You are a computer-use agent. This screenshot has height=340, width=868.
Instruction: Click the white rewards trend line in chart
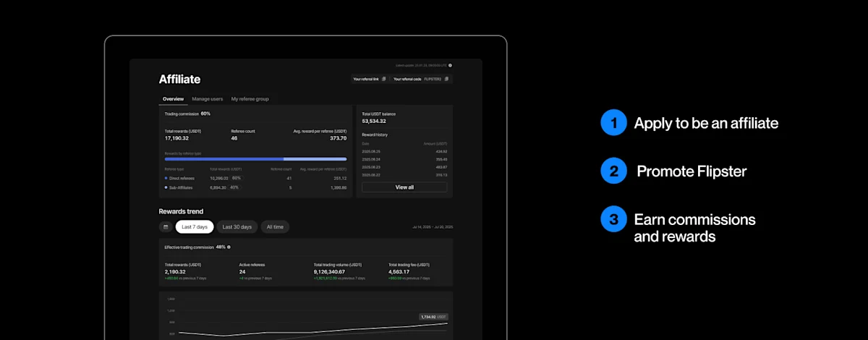click(x=312, y=331)
